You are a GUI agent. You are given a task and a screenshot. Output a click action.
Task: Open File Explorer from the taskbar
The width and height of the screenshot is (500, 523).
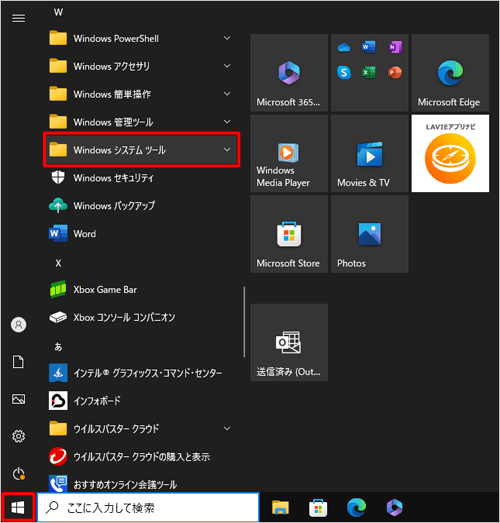click(x=280, y=508)
